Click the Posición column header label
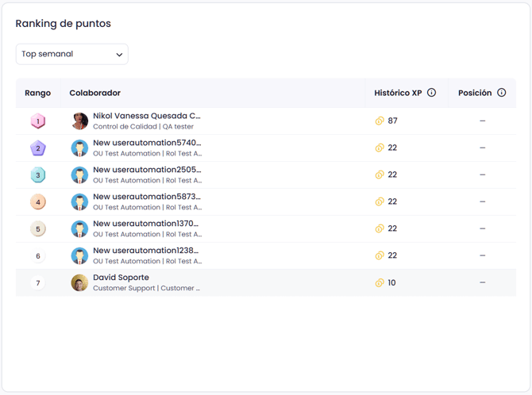The height and width of the screenshot is (395, 532). pos(475,93)
